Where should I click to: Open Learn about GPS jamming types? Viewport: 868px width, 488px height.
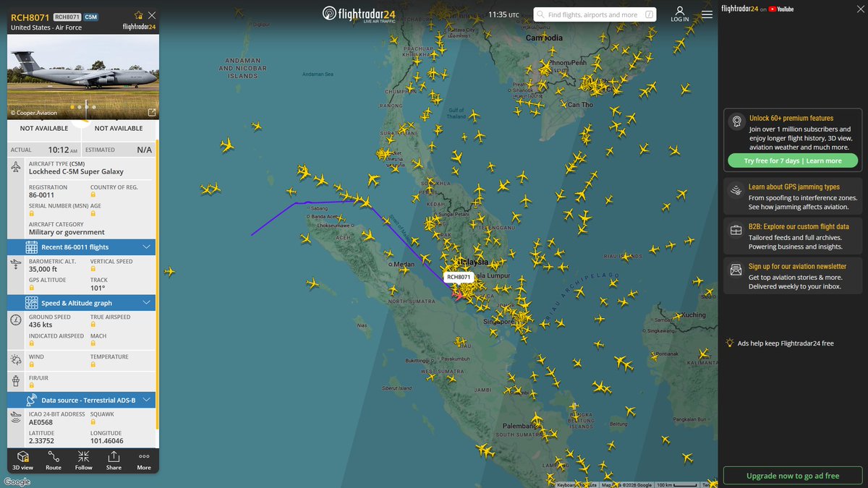pyautogui.click(x=793, y=187)
